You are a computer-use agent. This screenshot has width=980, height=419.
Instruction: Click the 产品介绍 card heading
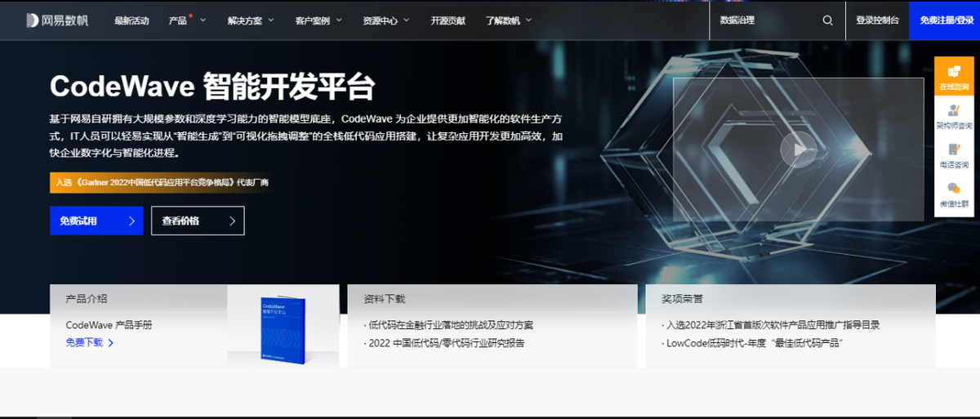(x=87, y=299)
